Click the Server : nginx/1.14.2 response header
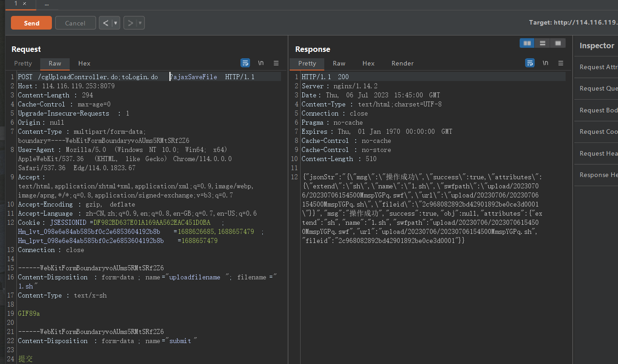Image resolution: width=618 pixels, height=364 pixels. 340,86
